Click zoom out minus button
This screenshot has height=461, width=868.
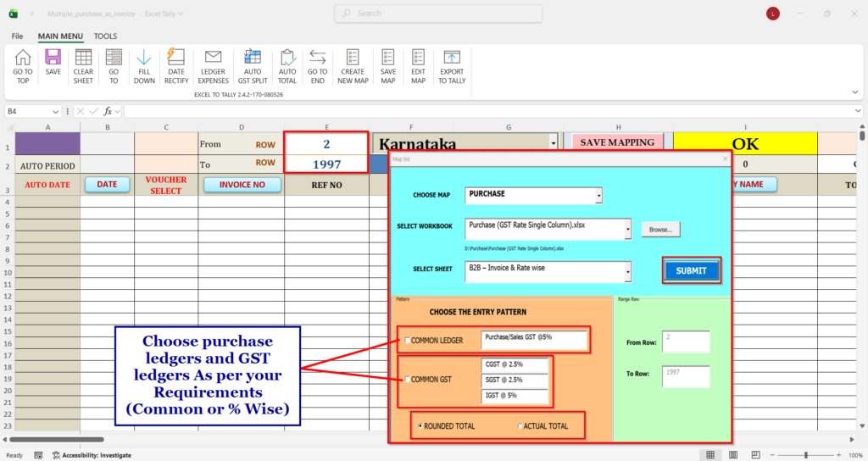772,455
